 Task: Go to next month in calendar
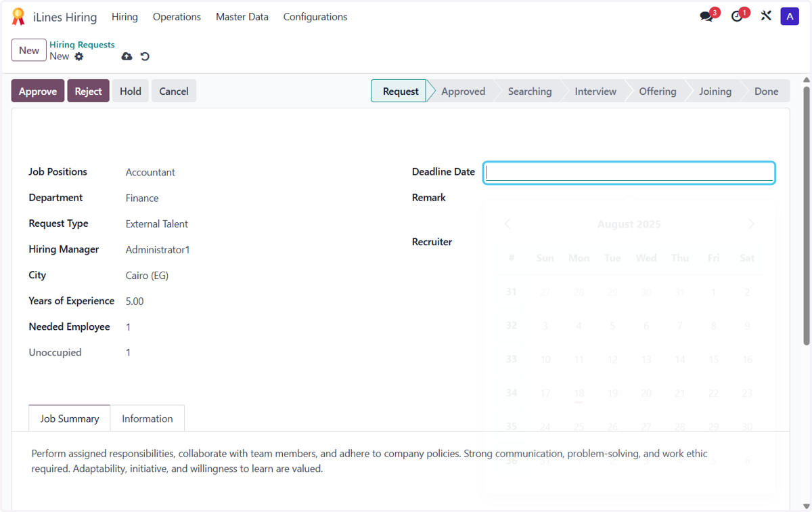(751, 224)
